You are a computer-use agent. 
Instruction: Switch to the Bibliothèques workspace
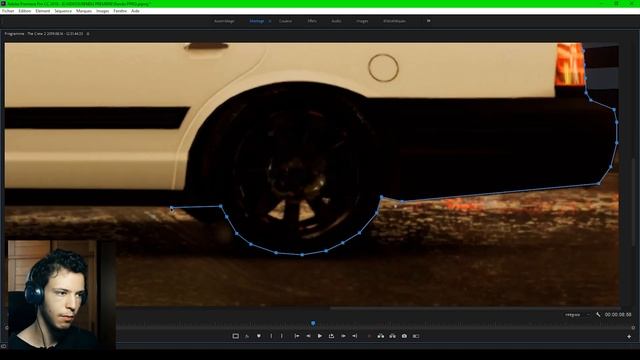click(x=394, y=21)
